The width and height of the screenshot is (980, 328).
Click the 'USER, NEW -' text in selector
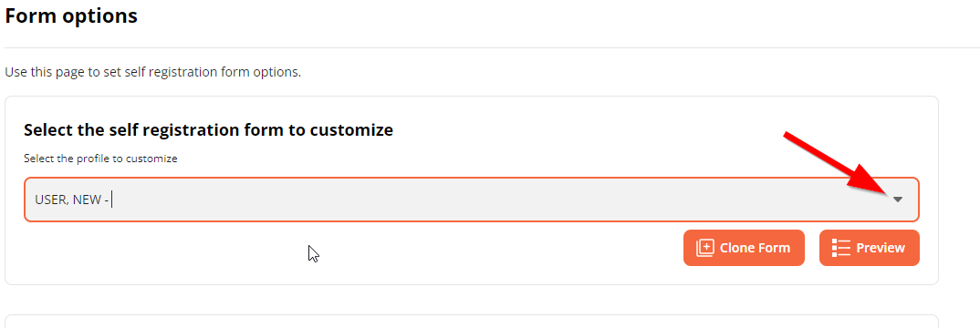click(72, 200)
